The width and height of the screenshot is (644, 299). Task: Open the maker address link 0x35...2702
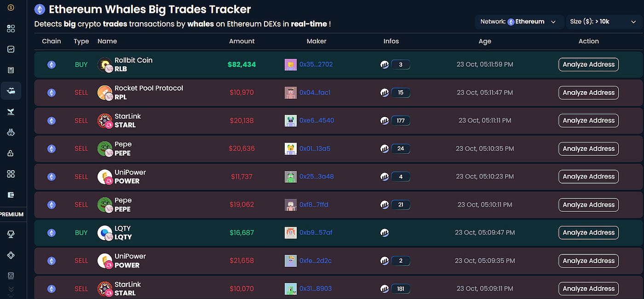point(316,64)
